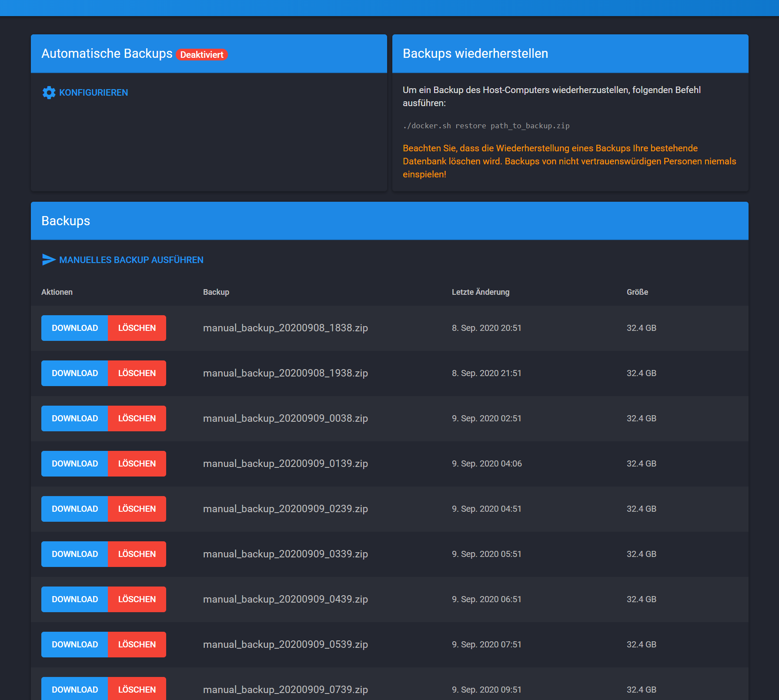This screenshot has width=779, height=700.
Task: Delete manual_backup_20200908_1938.zip with Löschen
Action: point(137,373)
